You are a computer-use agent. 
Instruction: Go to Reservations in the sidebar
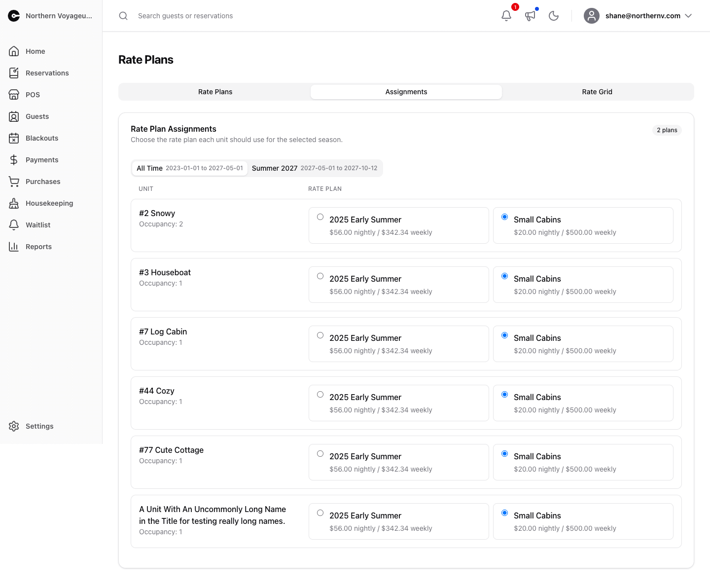click(x=47, y=73)
